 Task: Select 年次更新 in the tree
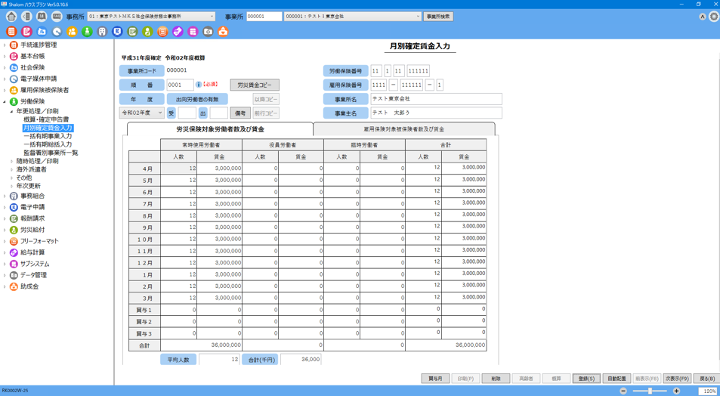click(x=28, y=186)
